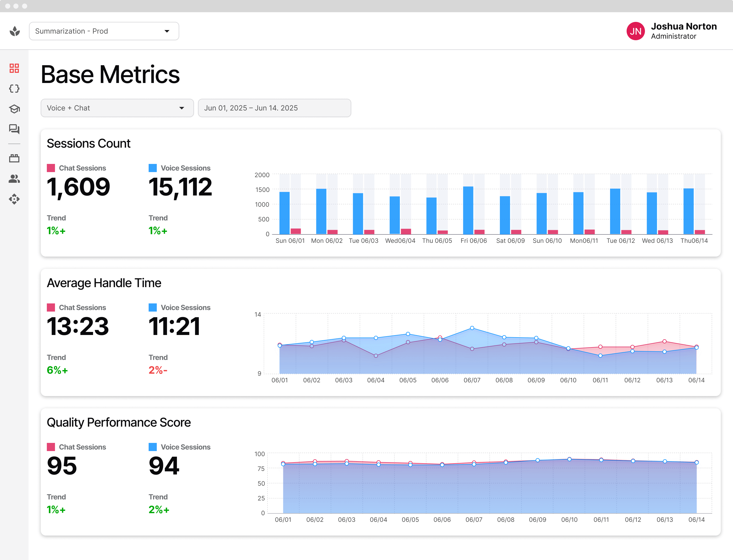Screen dimensions: 733x560
Task: Toggle Chat Sessions legend in Sessions Count
Action: [82, 168]
